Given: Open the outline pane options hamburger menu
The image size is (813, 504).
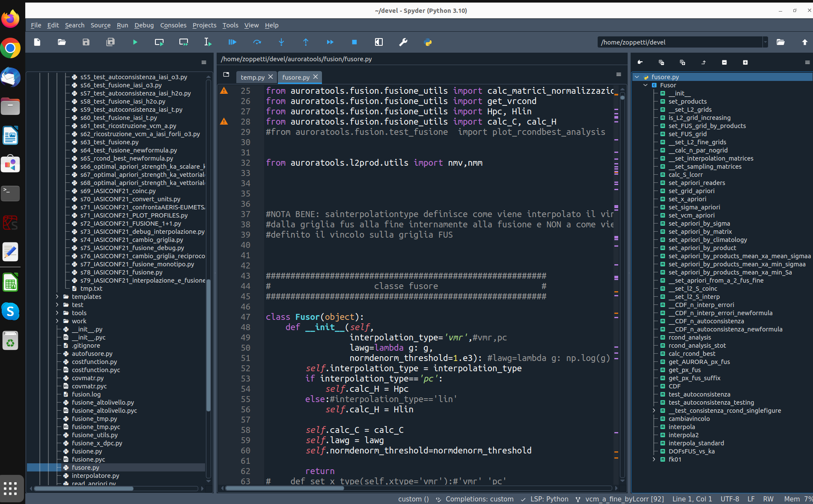Looking at the screenshot, I should point(807,63).
